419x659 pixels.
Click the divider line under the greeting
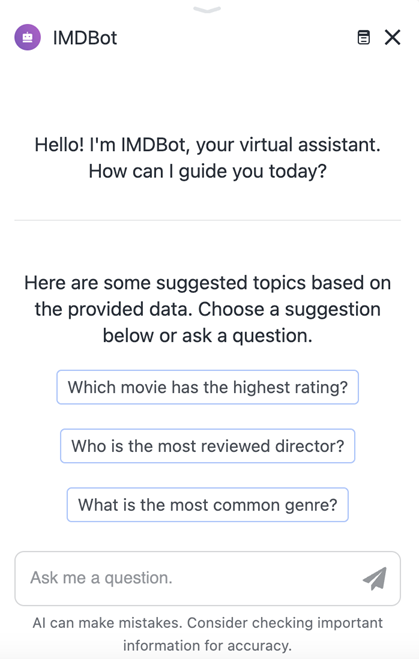pos(208,220)
